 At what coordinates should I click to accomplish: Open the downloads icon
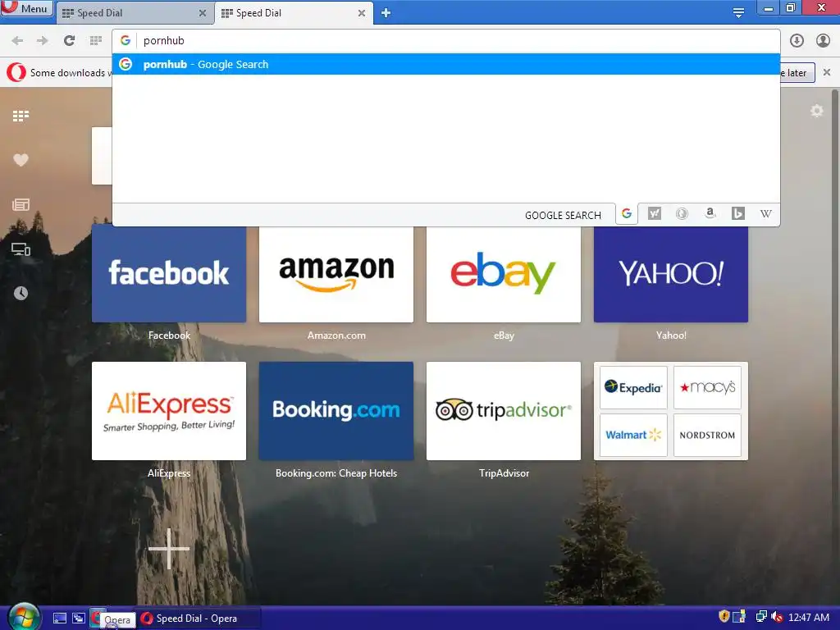pyautogui.click(x=797, y=41)
